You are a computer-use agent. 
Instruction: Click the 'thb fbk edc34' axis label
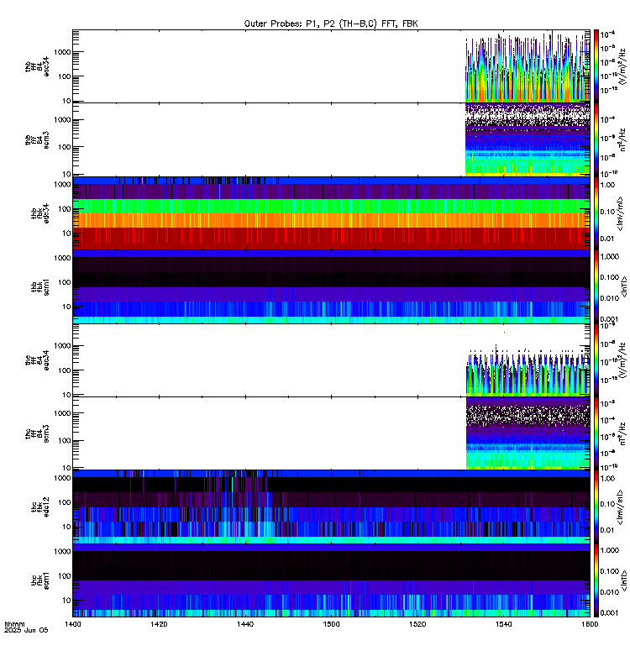pyautogui.click(x=39, y=213)
